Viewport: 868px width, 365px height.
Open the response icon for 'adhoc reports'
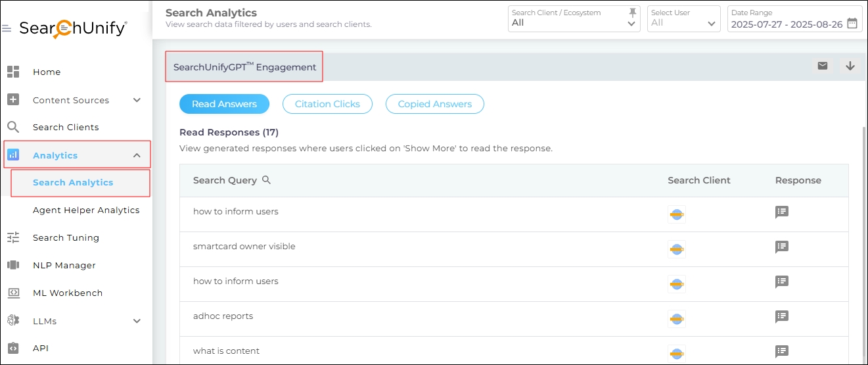tap(781, 316)
